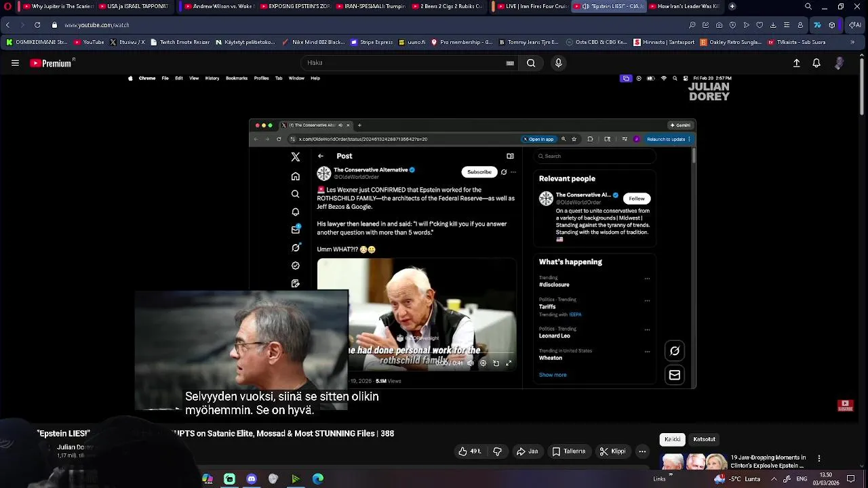Open the browser downloads icon

click(x=773, y=25)
